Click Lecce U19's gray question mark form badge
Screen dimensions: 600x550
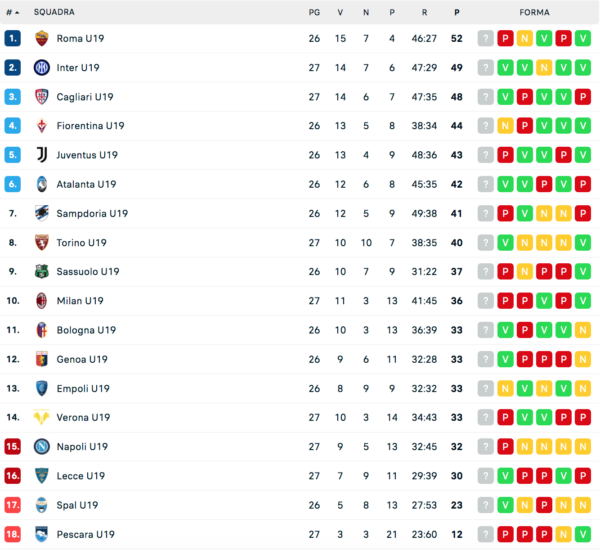tap(486, 476)
